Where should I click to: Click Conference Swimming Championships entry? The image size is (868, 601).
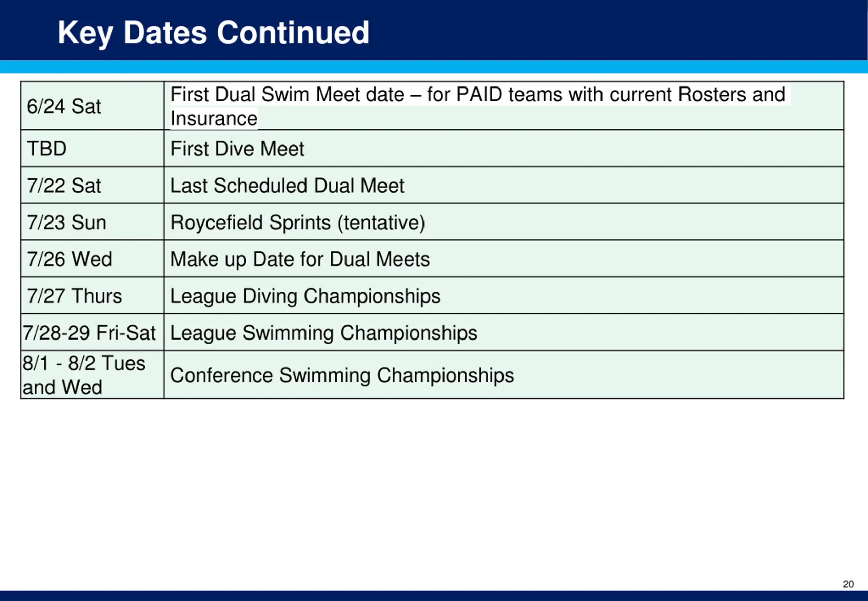[x=342, y=375]
